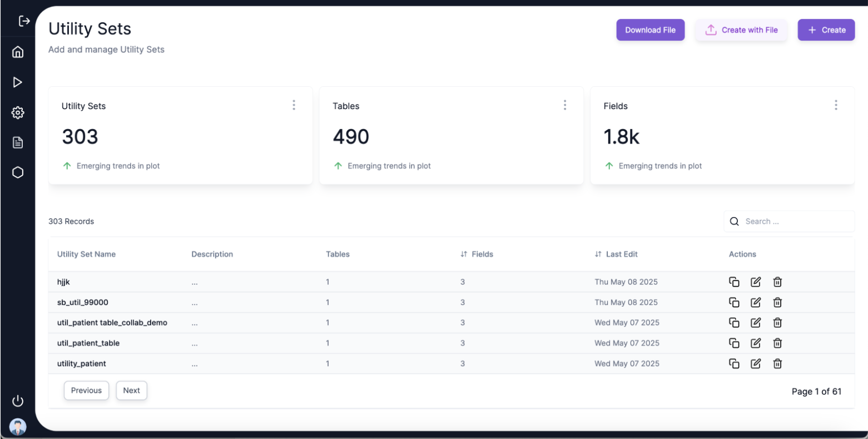Sort table by Last Edit column
Image resolution: width=868 pixels, height=439 pixels.
(616, 254)
